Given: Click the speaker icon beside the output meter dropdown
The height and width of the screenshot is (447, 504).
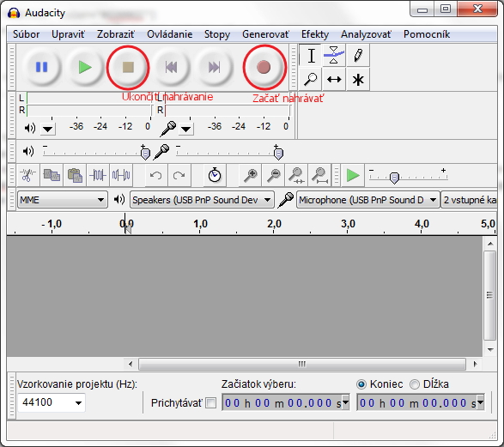Looking at the screenshot, I should point(30,128).
